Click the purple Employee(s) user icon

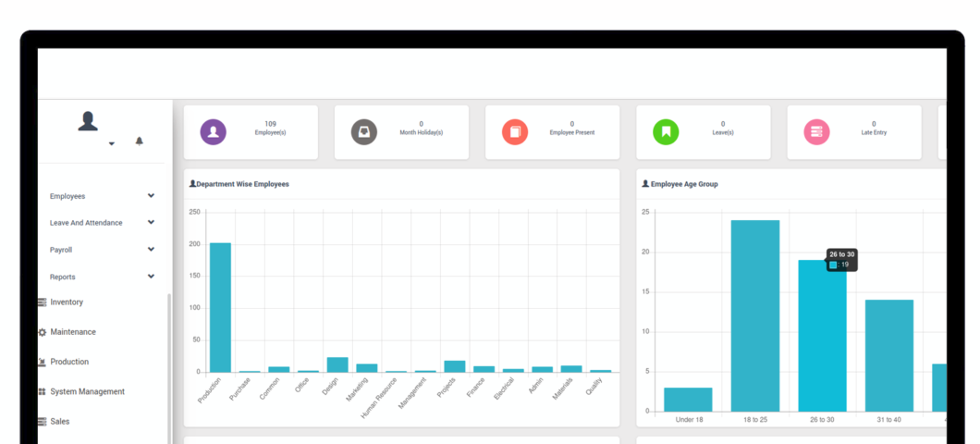[214, 132]
